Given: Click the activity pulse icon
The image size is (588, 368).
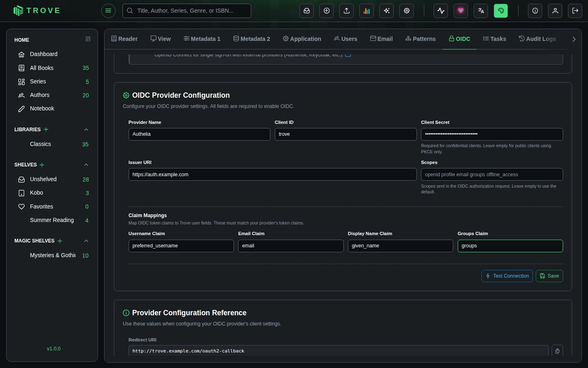Looking at the screenshot, I should (x=441, y=11).
